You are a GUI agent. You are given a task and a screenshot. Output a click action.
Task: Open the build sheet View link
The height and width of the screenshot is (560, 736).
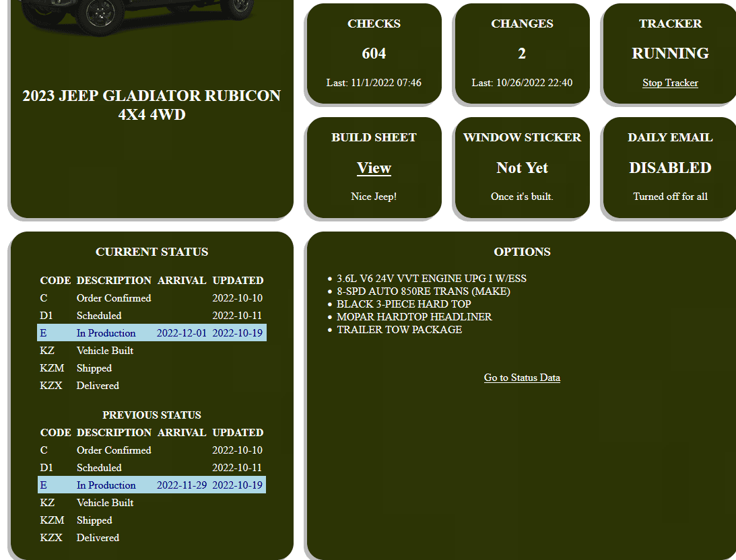[374, 168]
